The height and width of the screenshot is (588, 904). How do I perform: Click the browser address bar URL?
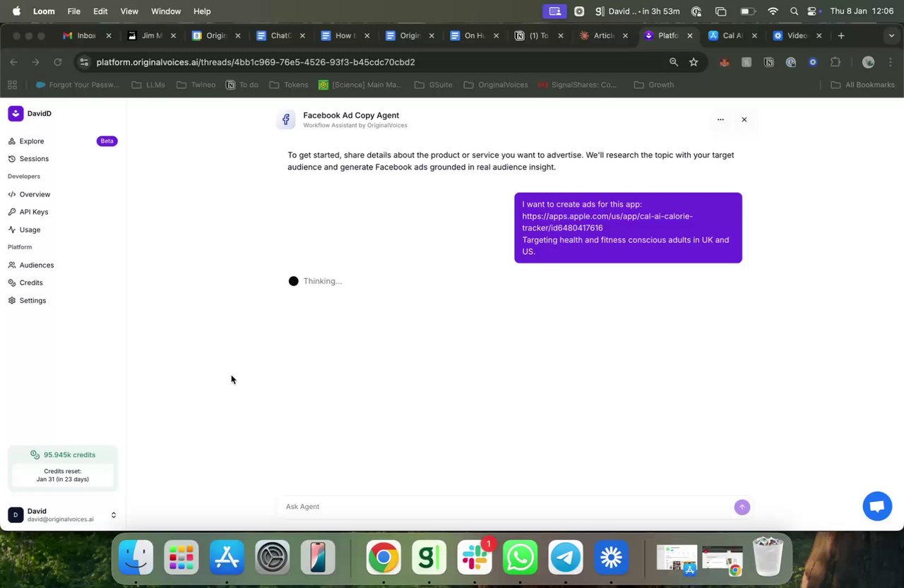256,62
